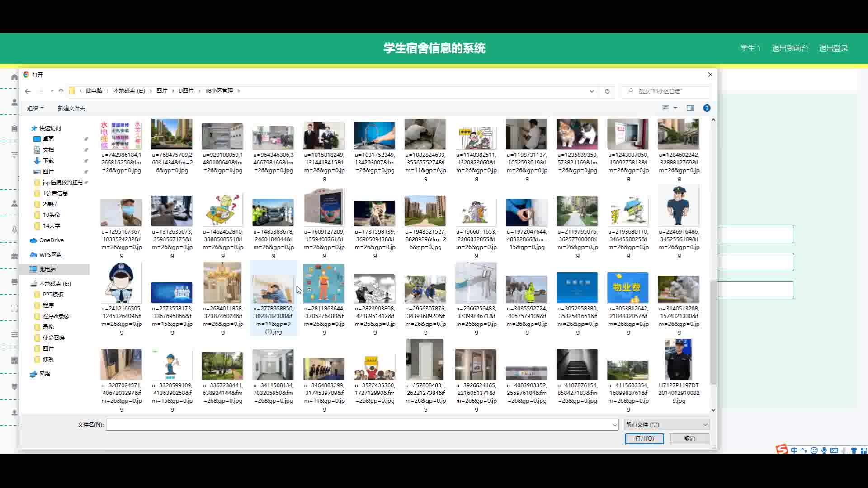Toggle the preview pane icon

coord(690,108)
